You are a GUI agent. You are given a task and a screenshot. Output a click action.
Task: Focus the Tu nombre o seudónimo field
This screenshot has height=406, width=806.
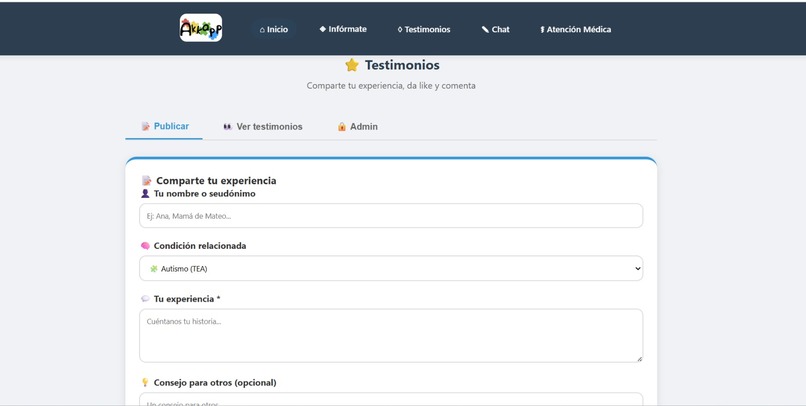[x=391, y=216]
